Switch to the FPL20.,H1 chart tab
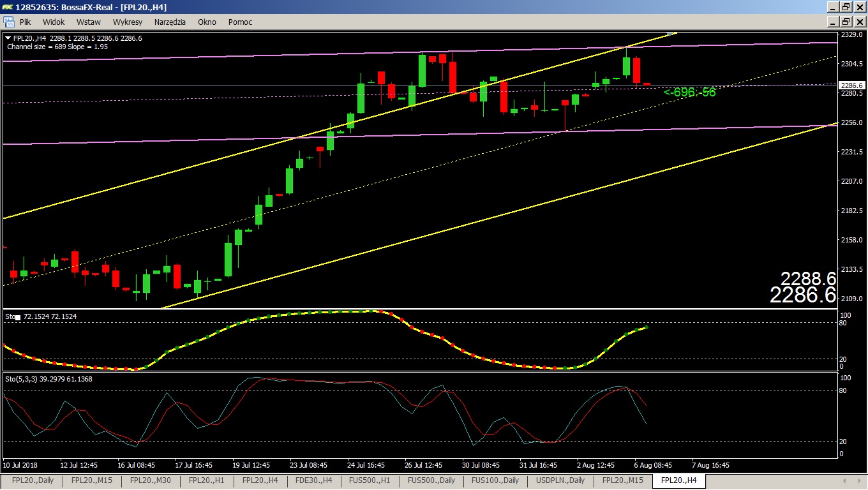 point(207,480)
